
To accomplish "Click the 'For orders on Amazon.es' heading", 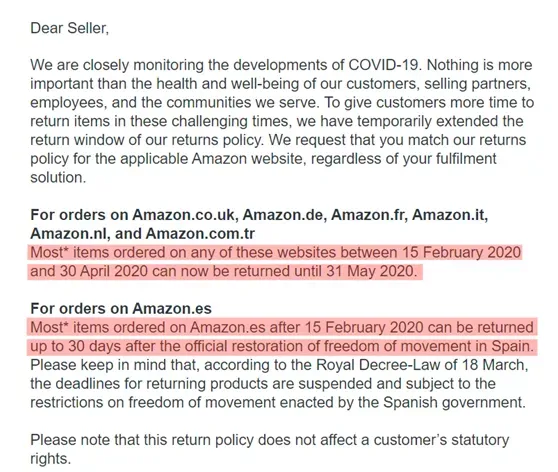I will point(121,309).
